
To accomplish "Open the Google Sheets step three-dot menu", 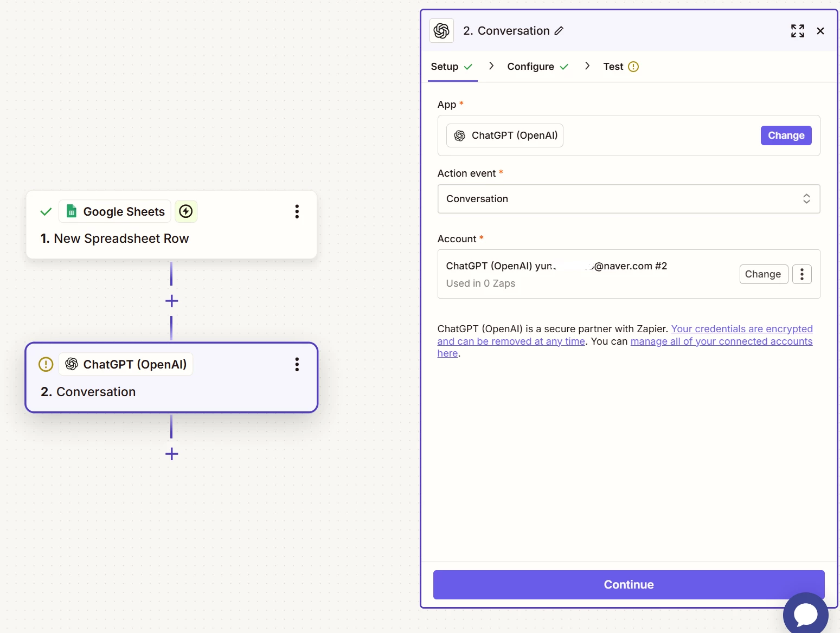I will point(297,211).
